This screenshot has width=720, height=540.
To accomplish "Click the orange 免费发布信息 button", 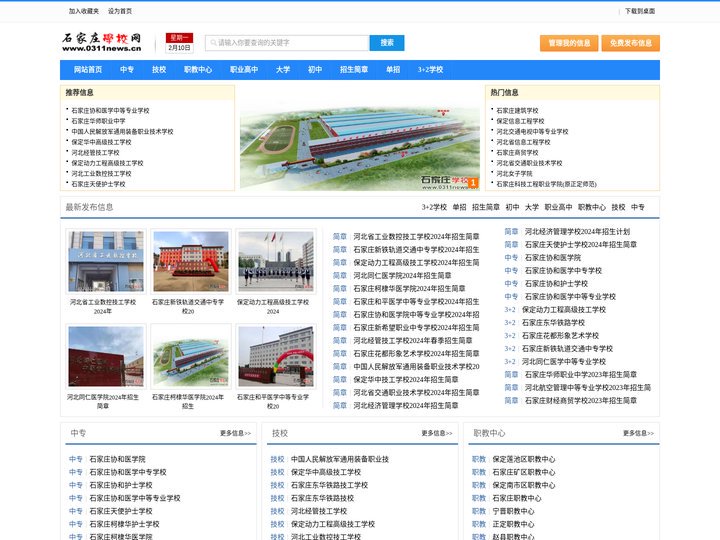I will tap(630, 43).
